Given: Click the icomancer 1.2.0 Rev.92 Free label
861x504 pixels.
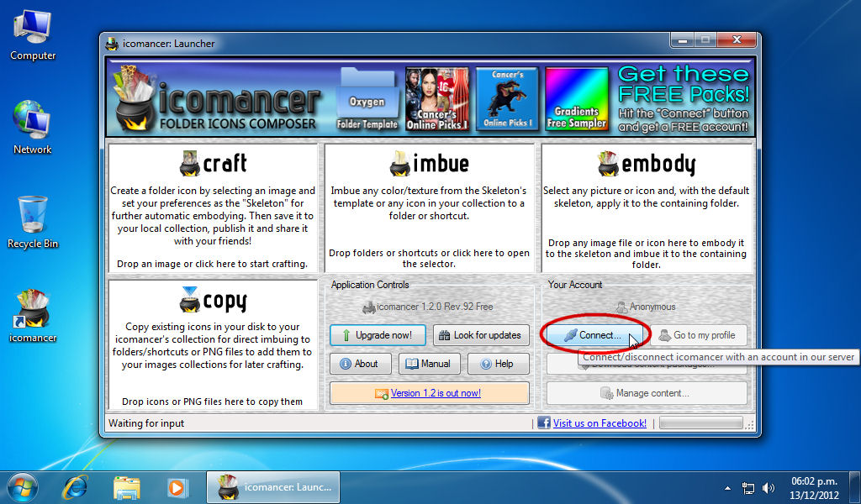Looking at the screenshot, I should tap(428, 307).
